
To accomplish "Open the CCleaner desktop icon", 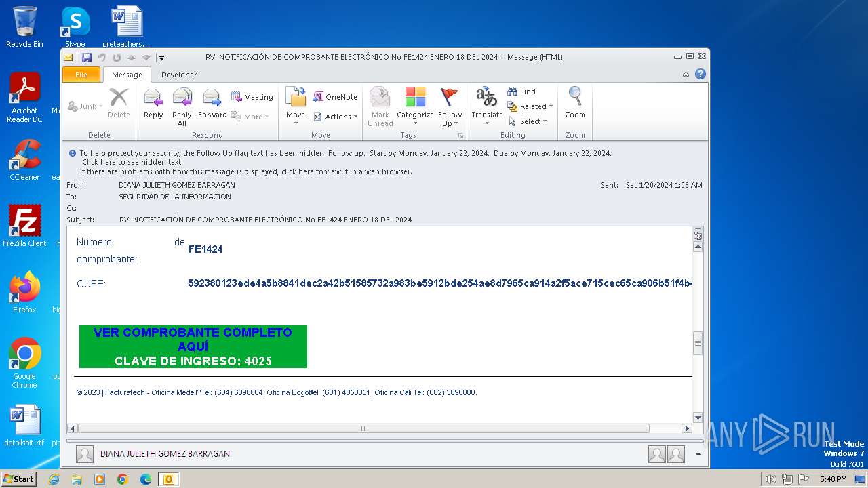I will tap(24, 160).
